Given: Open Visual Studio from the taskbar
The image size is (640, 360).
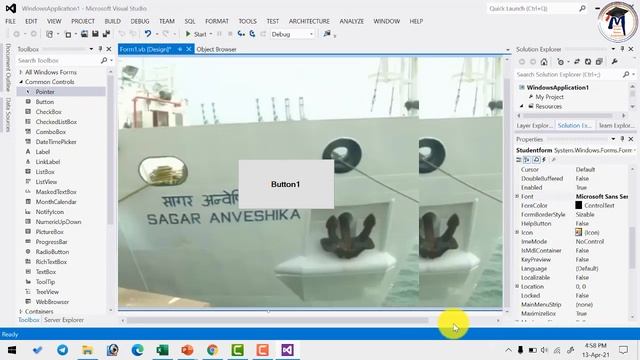Looking at the screenshot, I should click(x=287, y=350).
